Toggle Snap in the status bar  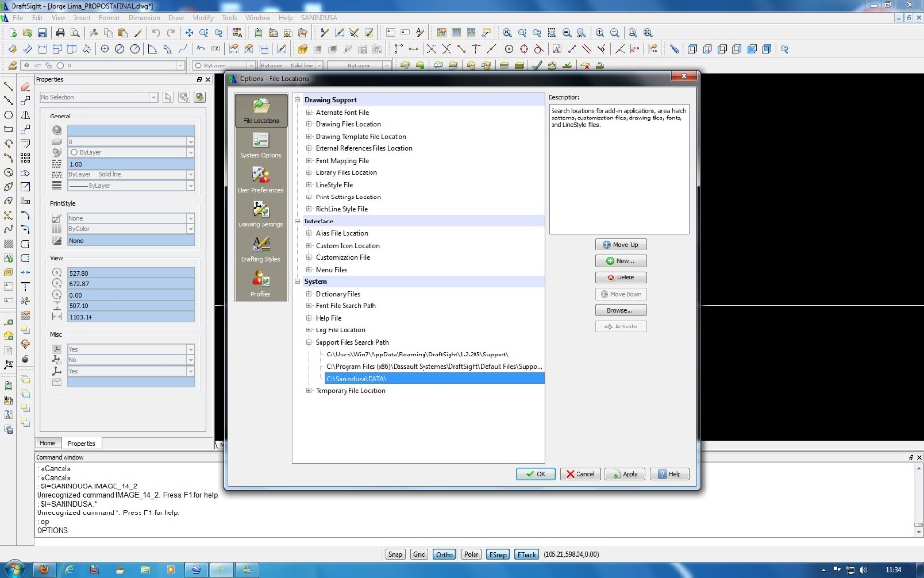[396, 554]
